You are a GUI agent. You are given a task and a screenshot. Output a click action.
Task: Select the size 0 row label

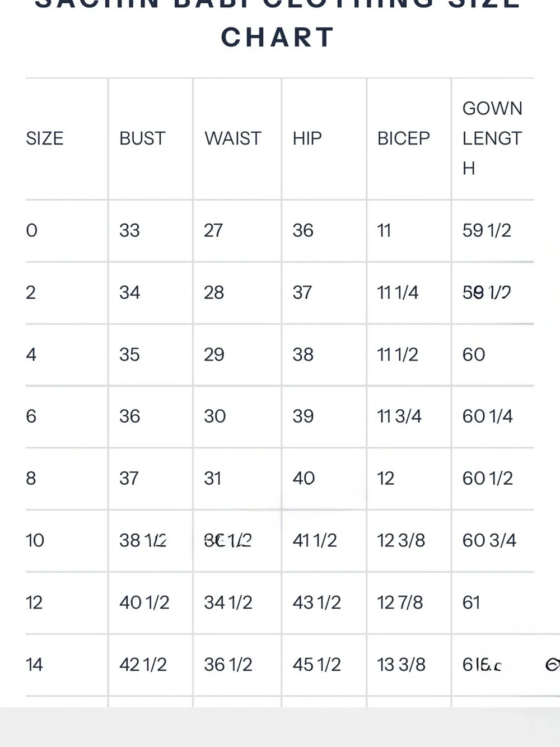[x=31, y=230]
